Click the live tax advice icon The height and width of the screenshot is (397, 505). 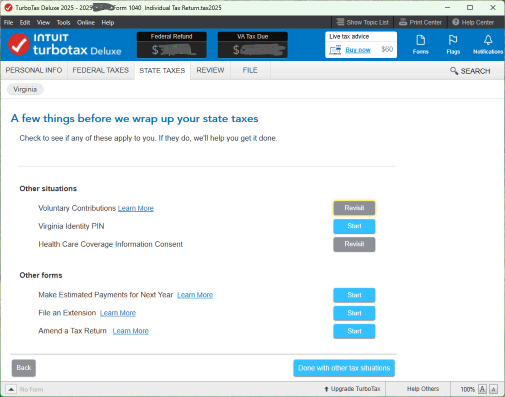tap(335, 50)
